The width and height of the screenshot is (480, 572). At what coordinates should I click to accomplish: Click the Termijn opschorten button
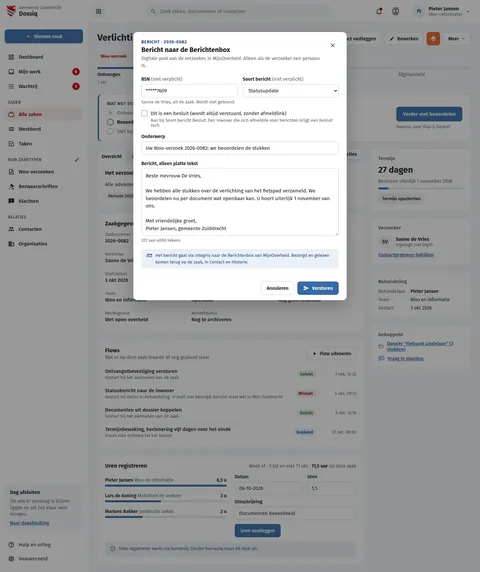pyautogui.click(x=401, y=199)
